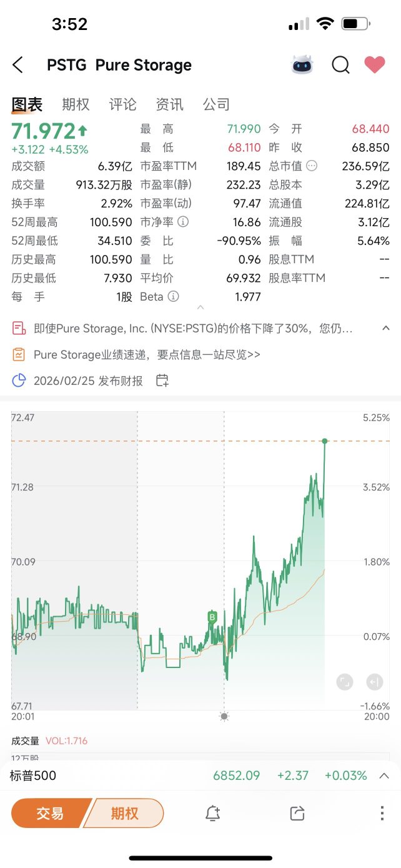Image resolution: width=401 pixels, height=868 pixels.
Task: Switch to the 公司 tab
Action: click(x=216, y=104)
